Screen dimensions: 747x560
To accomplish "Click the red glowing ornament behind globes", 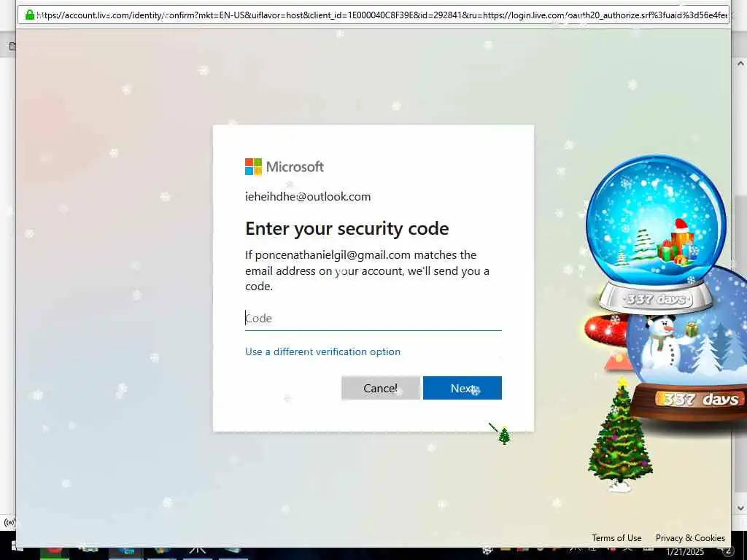I will [x=605, y=330].
